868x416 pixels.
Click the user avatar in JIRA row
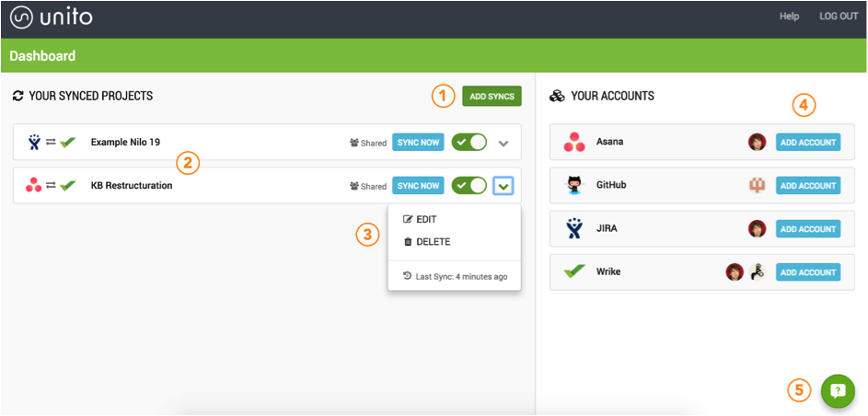click(757, 228)
